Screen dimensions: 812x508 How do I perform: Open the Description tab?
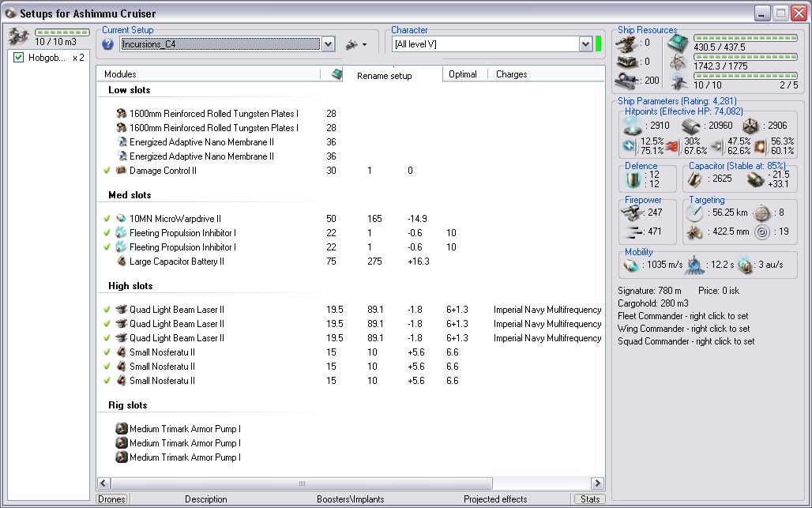tap(206, 499)
